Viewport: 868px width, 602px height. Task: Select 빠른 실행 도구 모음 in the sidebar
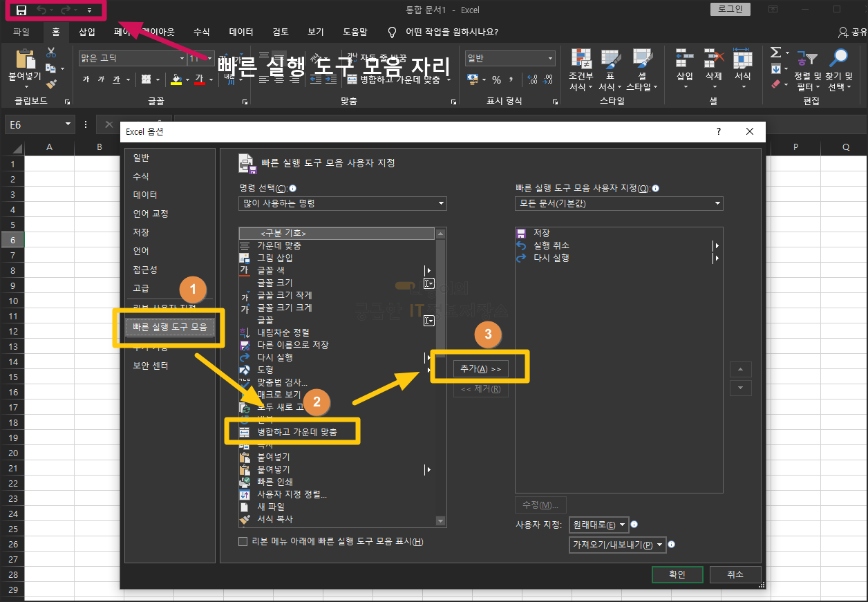pos(170,327)
